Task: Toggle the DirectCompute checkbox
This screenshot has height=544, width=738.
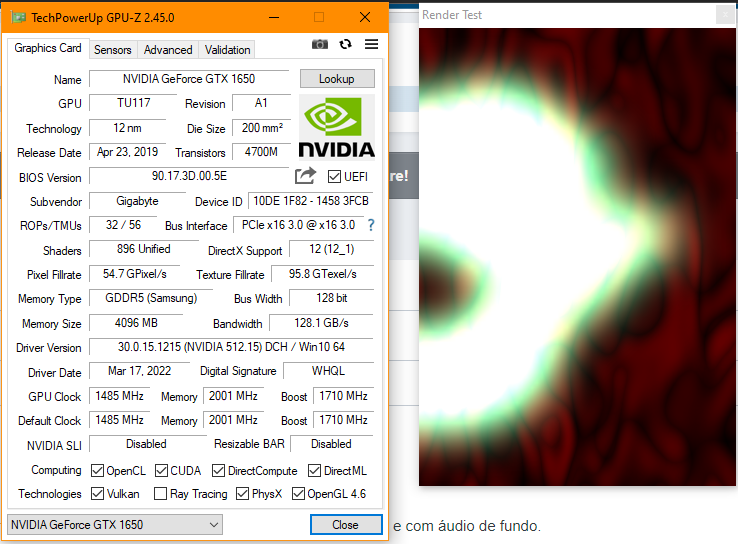Action: tap(218, 471)
